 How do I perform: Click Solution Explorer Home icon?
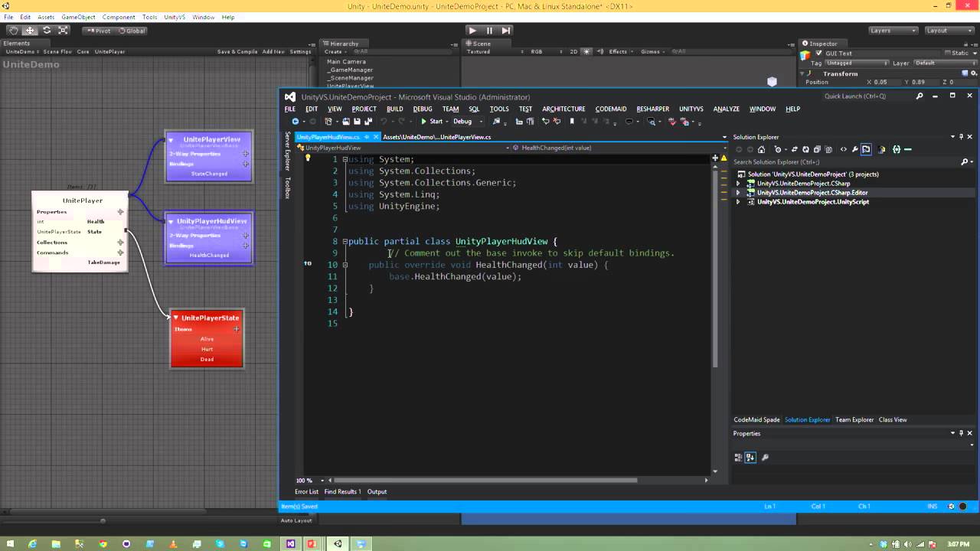(x=761, y=149)
